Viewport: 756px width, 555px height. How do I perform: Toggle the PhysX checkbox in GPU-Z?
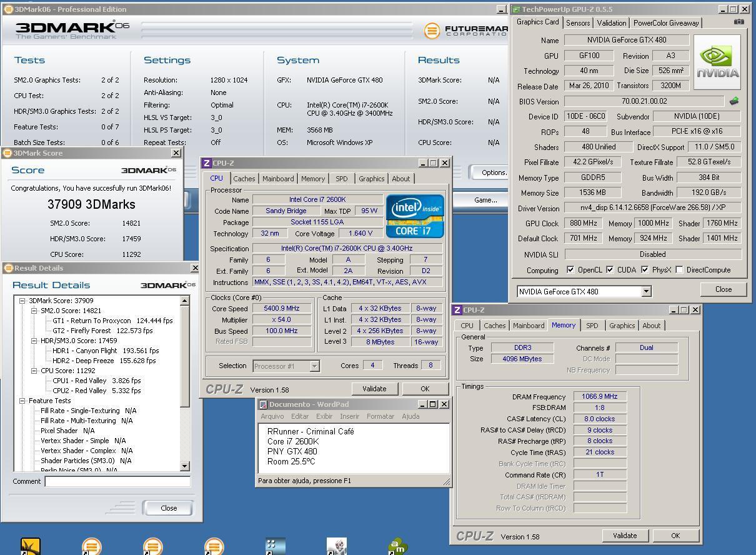(645, 270)
